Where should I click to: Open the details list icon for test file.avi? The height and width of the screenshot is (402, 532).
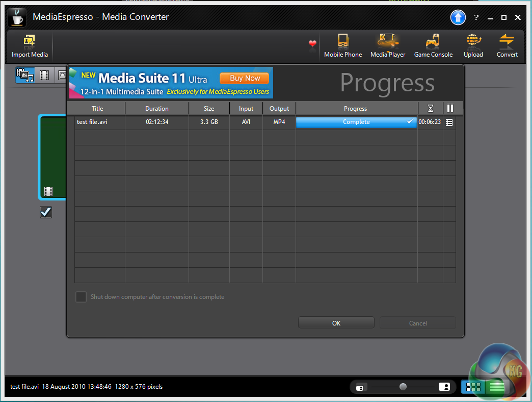pyautogui.click(x=449, y=122)
